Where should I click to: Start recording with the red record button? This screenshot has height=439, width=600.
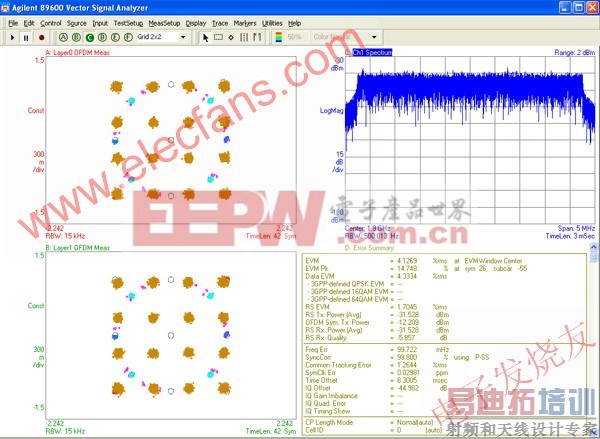coord(41,38)
